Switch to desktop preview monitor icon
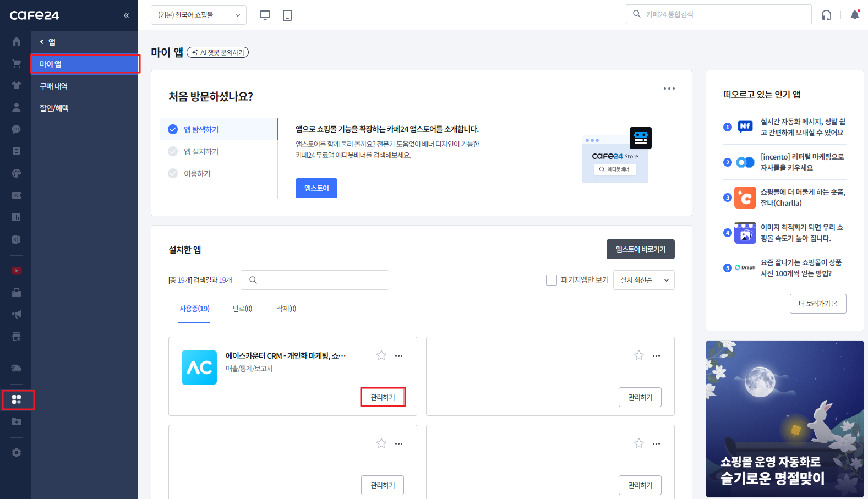Screen dimensions: 868x499 265,15
